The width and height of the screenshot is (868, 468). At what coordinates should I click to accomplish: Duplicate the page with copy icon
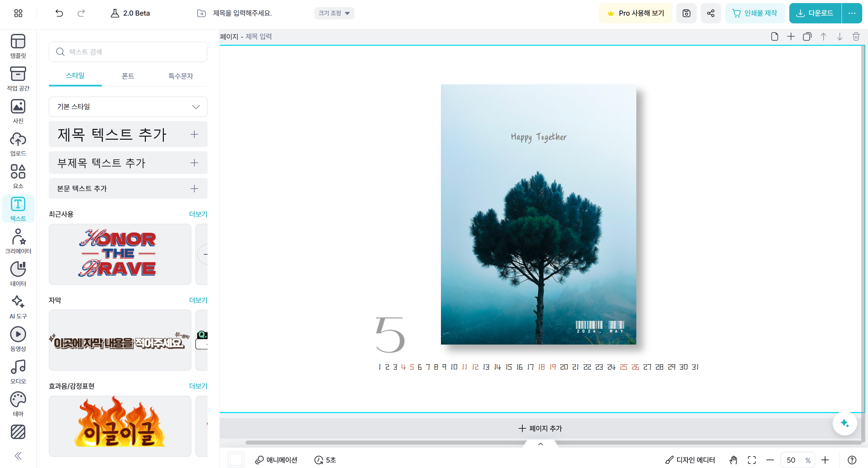(807, 37)
